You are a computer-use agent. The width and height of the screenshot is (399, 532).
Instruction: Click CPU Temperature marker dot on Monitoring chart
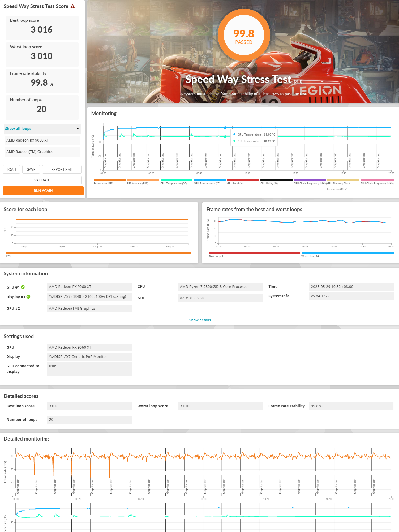(x=225, y=137)
